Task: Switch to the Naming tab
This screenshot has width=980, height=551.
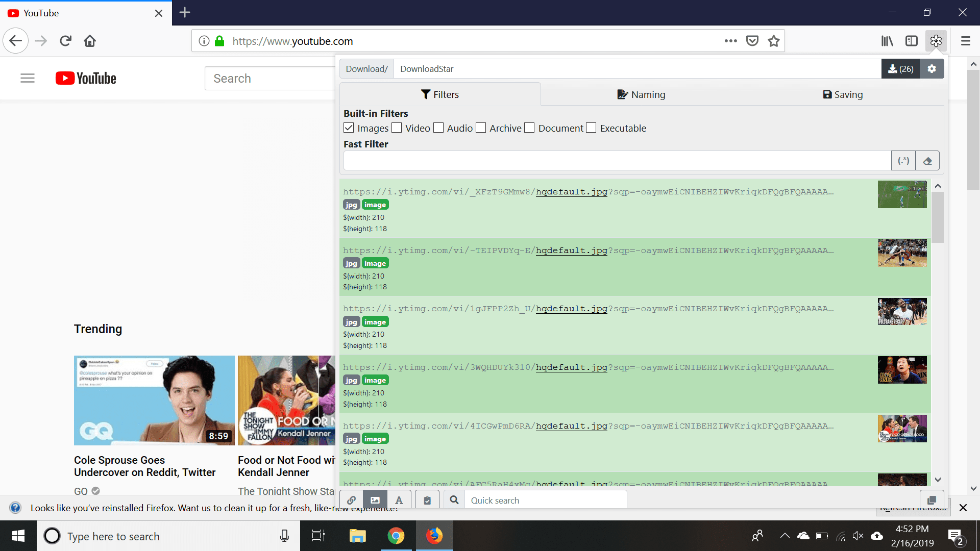Action: click(x=642, y=94)
